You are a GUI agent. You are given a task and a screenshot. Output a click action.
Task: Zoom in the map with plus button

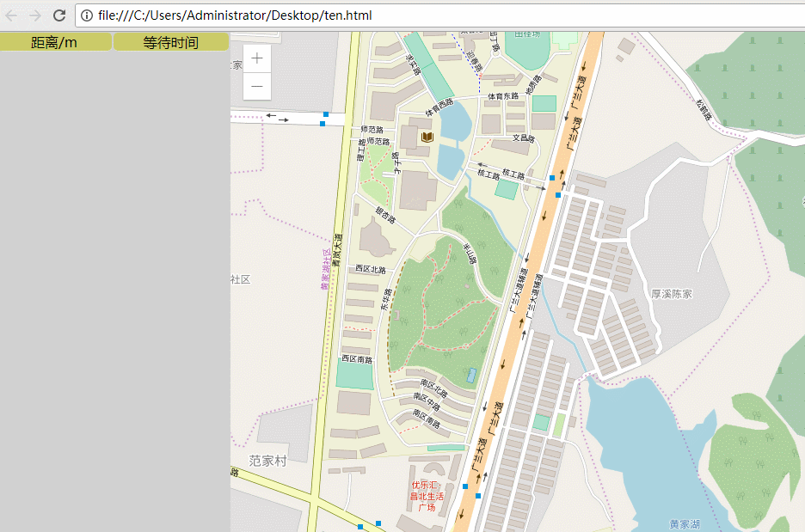pos(257,58)
